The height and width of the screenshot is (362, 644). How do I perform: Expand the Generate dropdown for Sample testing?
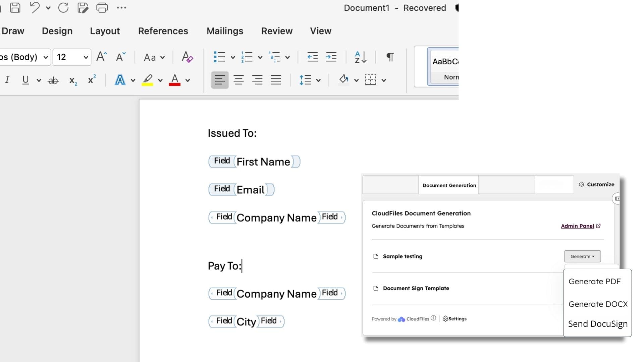592,256
